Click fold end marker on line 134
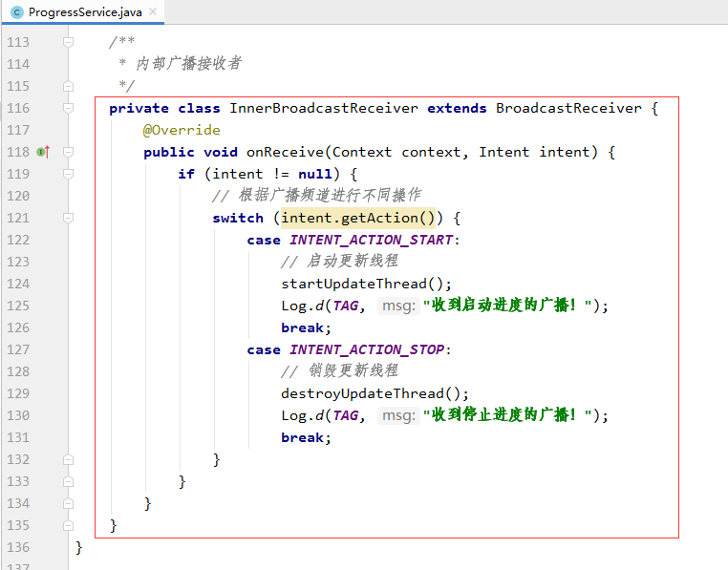The image size is (728, 570). 68,503
